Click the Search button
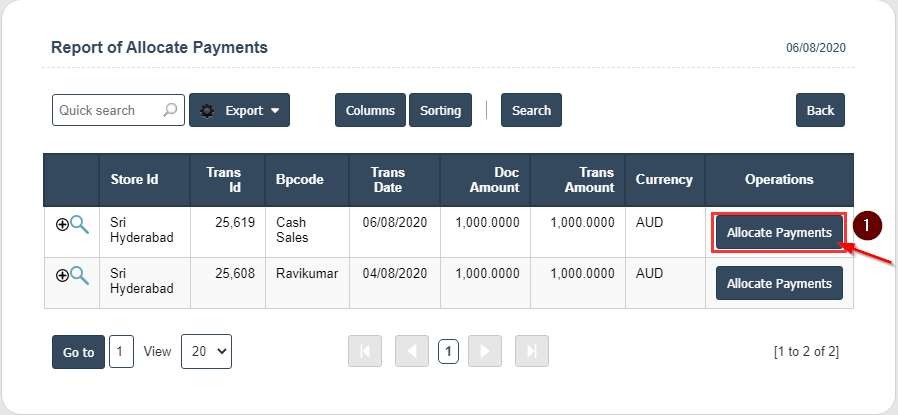The image size is (898, 415). click(531, 110)
